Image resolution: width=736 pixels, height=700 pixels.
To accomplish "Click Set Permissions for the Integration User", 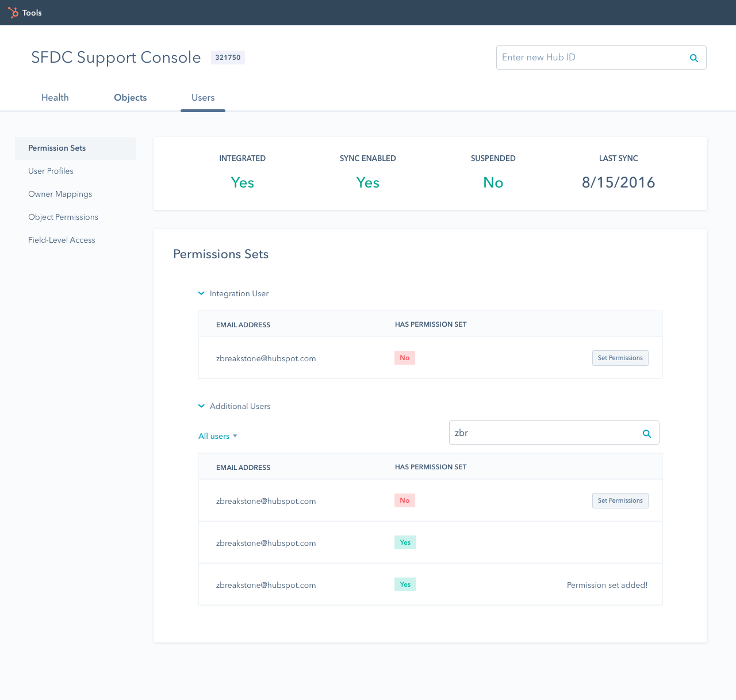I will tap(620, 358).
